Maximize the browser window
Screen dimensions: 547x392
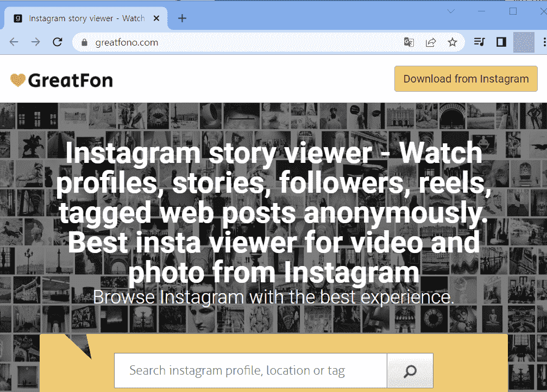tap(513, 11)
